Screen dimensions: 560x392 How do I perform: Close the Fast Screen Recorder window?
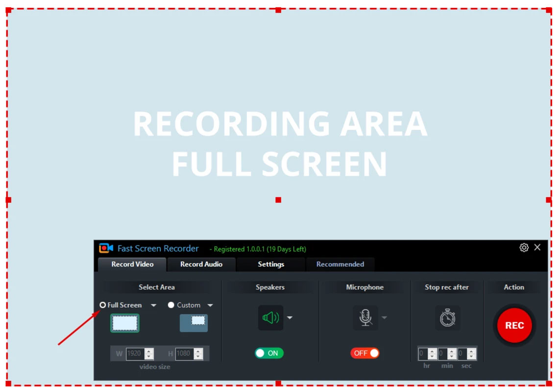click(x=537, y=247)
